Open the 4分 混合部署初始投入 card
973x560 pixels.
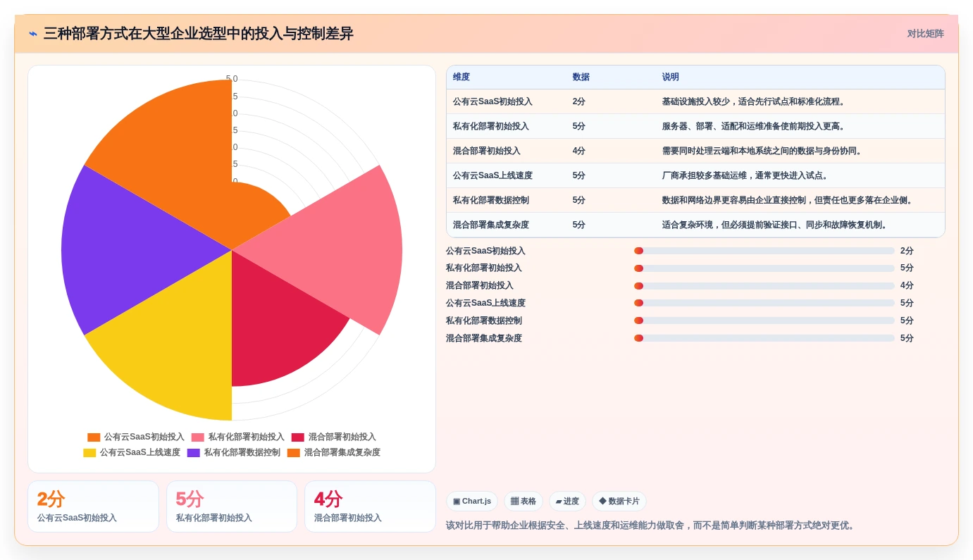[x=370, y=506]
